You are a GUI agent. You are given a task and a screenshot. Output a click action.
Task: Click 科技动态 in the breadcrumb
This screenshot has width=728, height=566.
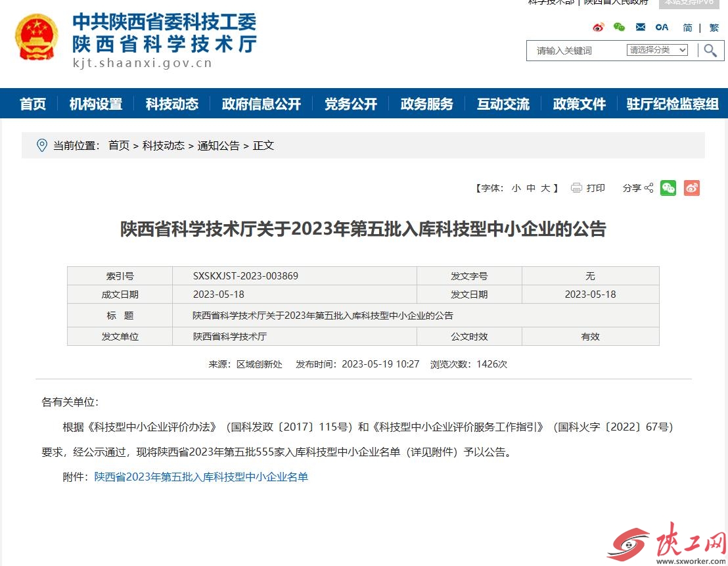[164, 145]
